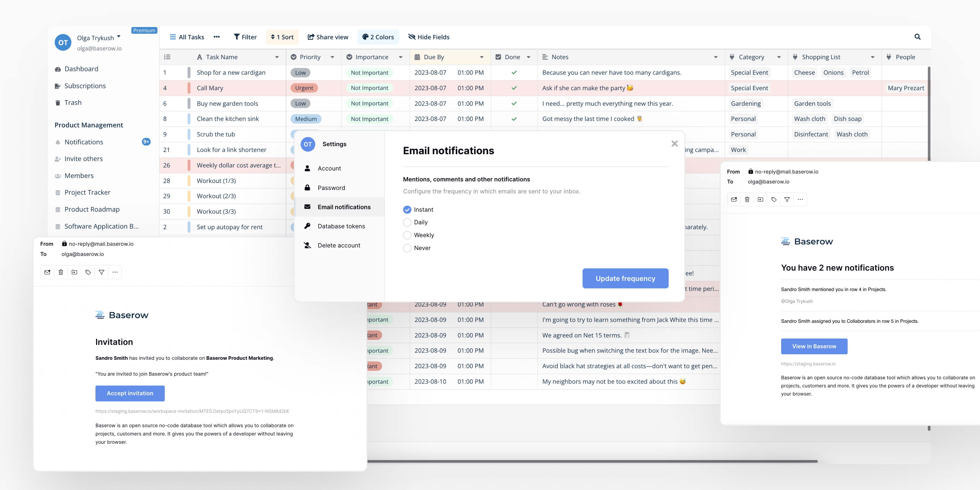
Task: Click the Project Tracker database icon
Action: pyautogui.click(x=58, y=193)
